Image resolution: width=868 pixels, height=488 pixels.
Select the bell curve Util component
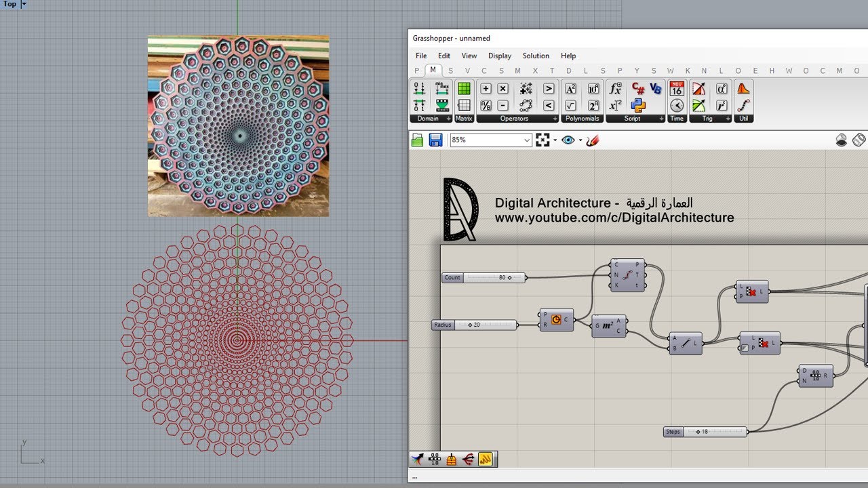tap(743, 89)
